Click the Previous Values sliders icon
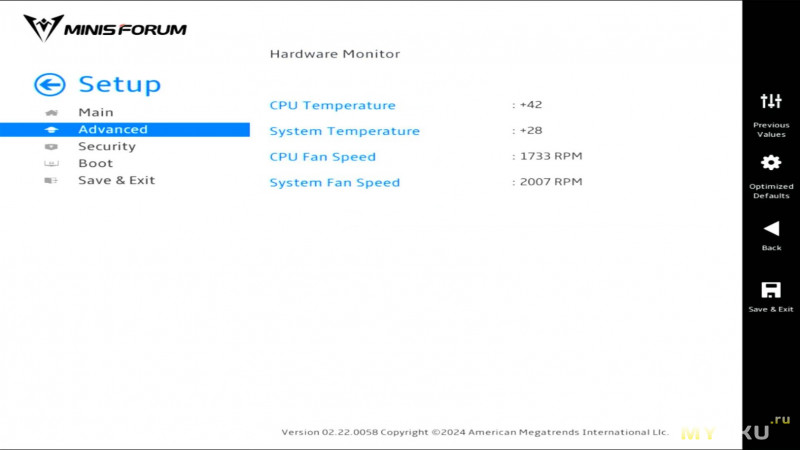800x450 pixels. point(771,101)
